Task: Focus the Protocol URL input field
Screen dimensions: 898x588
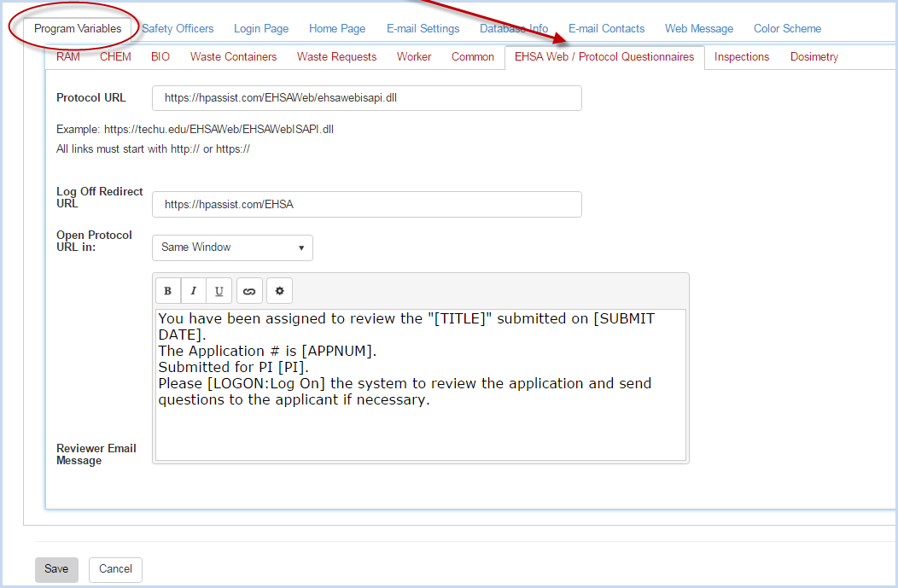Action: tap(367, 98)
